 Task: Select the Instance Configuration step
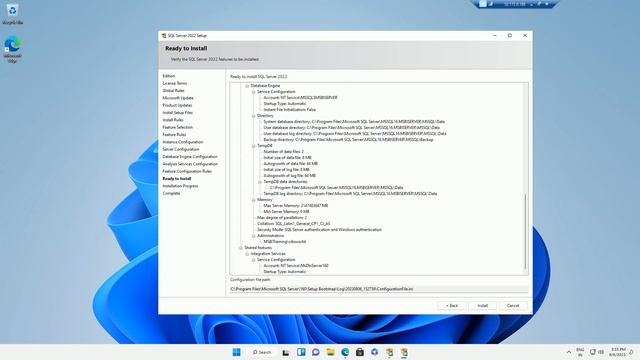(183, 142)
